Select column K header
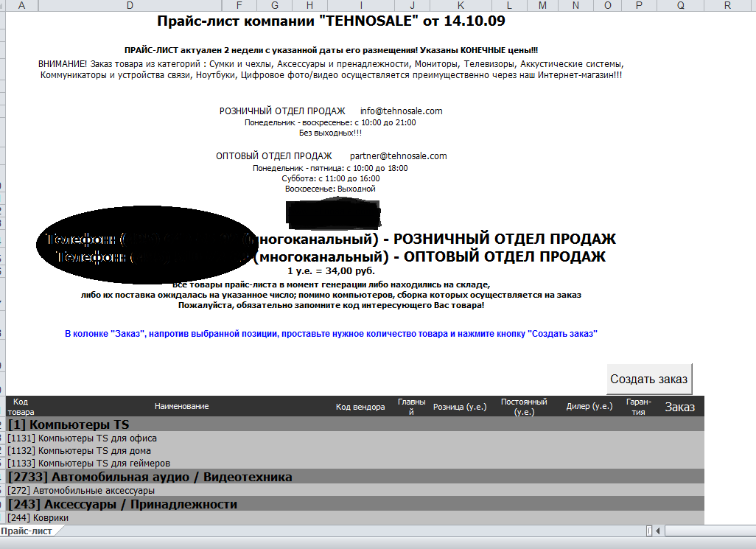 click(461, 6)
